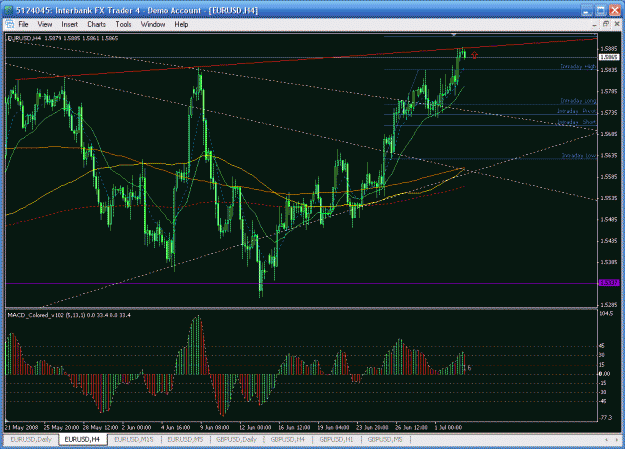
Task: Click the 1.5435 price scale value
Action: pos(608,240)
